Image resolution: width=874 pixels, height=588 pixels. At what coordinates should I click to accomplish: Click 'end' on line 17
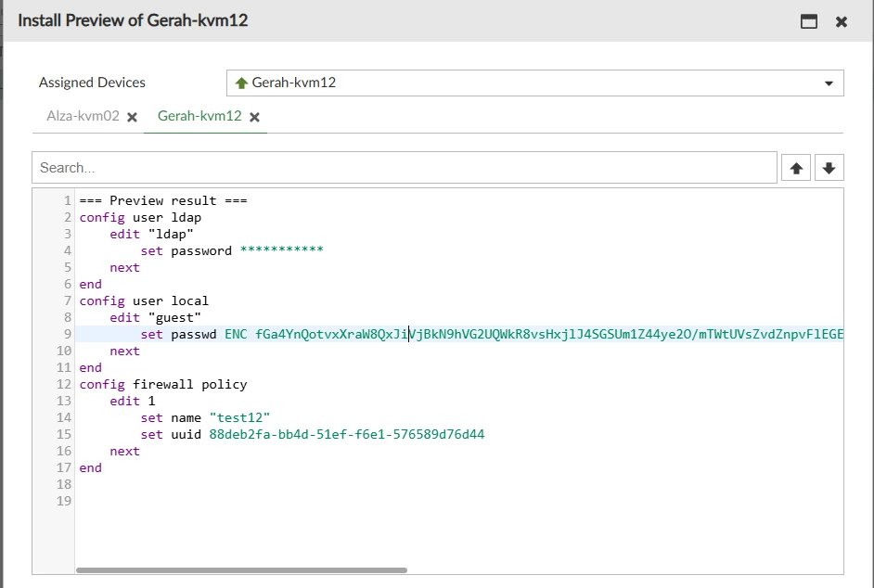[90, 468]
